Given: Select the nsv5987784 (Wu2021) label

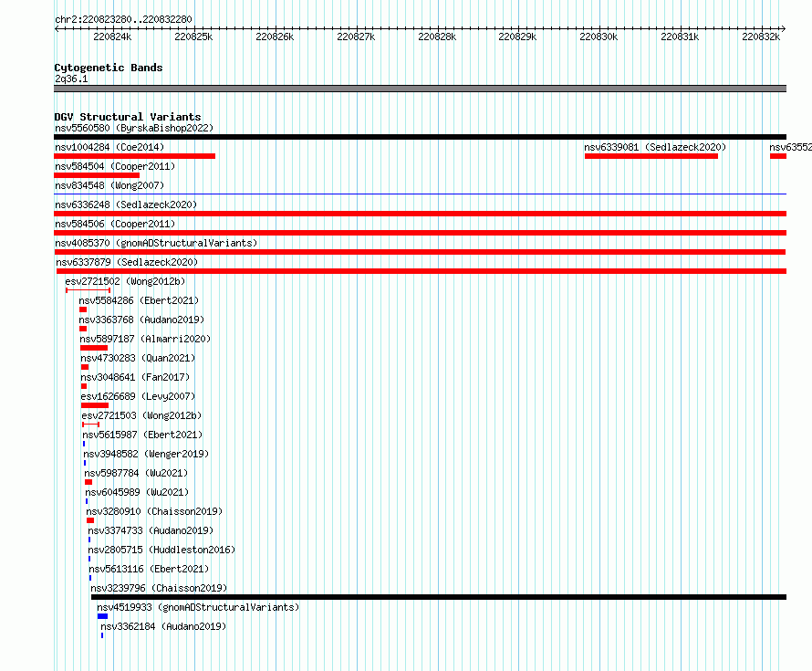Looking at the screenshot, I should [136, 473].
